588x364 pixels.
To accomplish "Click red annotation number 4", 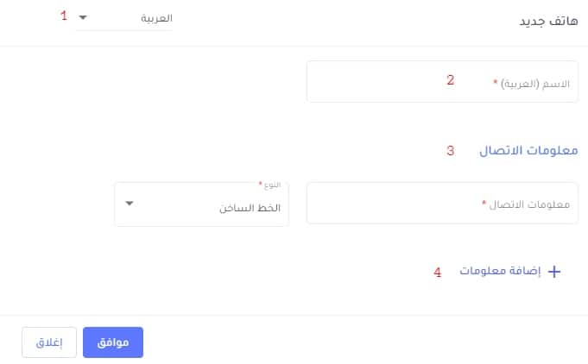I will coord(438,272).
